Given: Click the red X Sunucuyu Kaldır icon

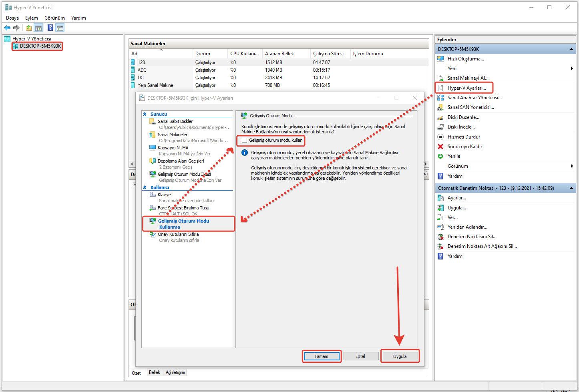Looking at the screenshot, I should (440, 147).
